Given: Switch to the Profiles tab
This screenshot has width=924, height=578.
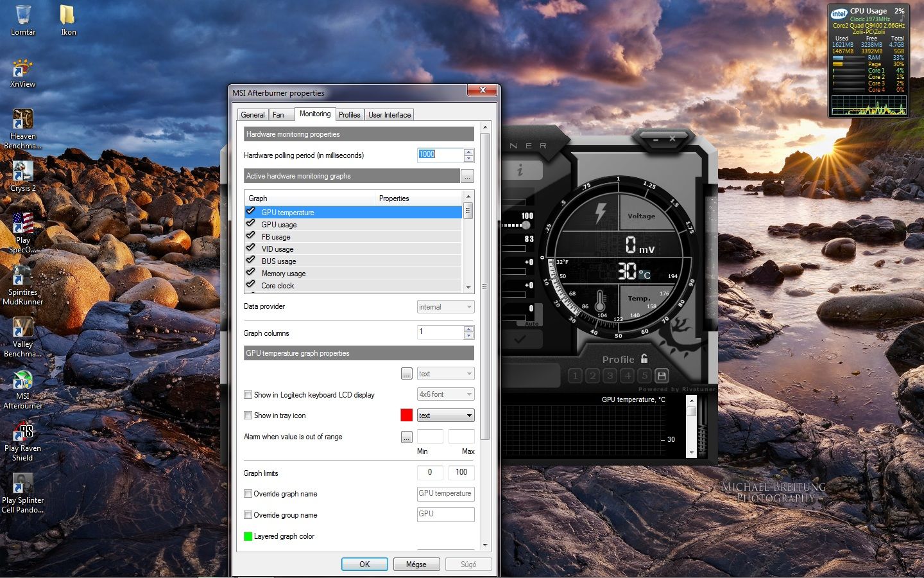Looking at the screenshot, I should pos(349,115).
